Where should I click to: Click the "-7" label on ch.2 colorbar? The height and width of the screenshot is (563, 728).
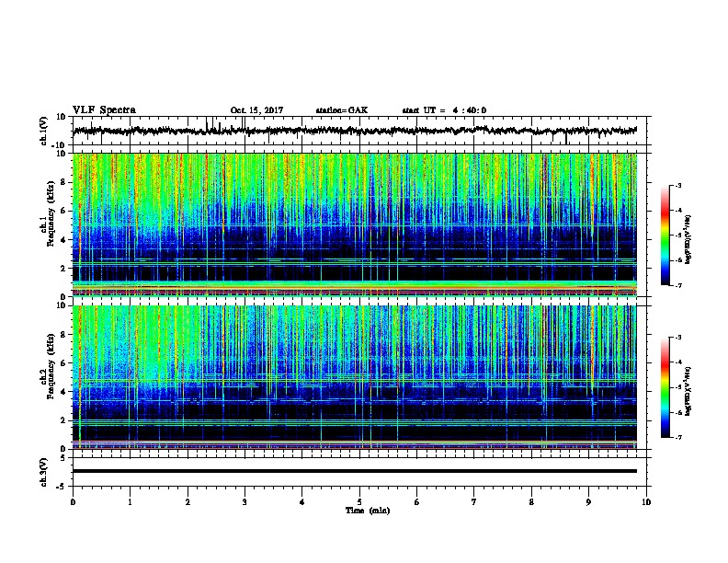tap(677, 438)
